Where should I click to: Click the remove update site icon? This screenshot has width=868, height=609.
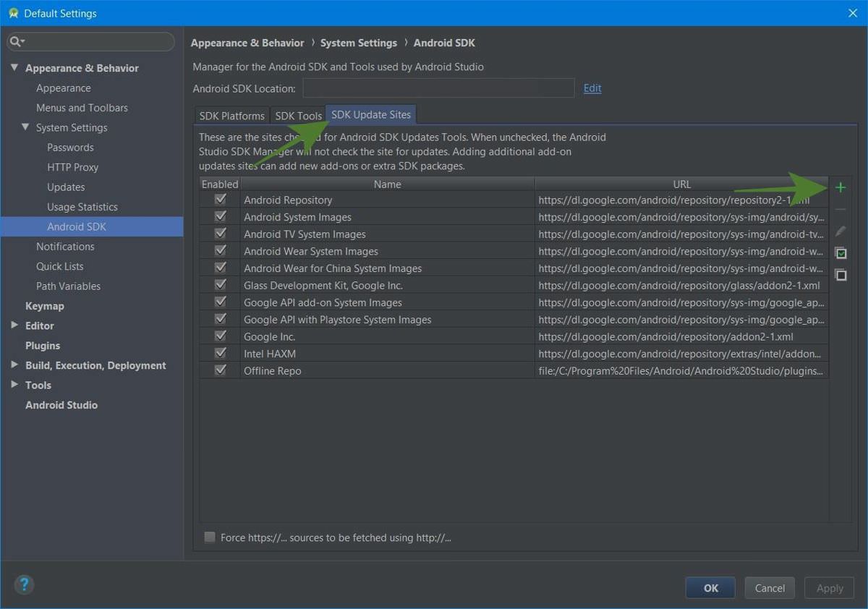click(x=841, y=209)
